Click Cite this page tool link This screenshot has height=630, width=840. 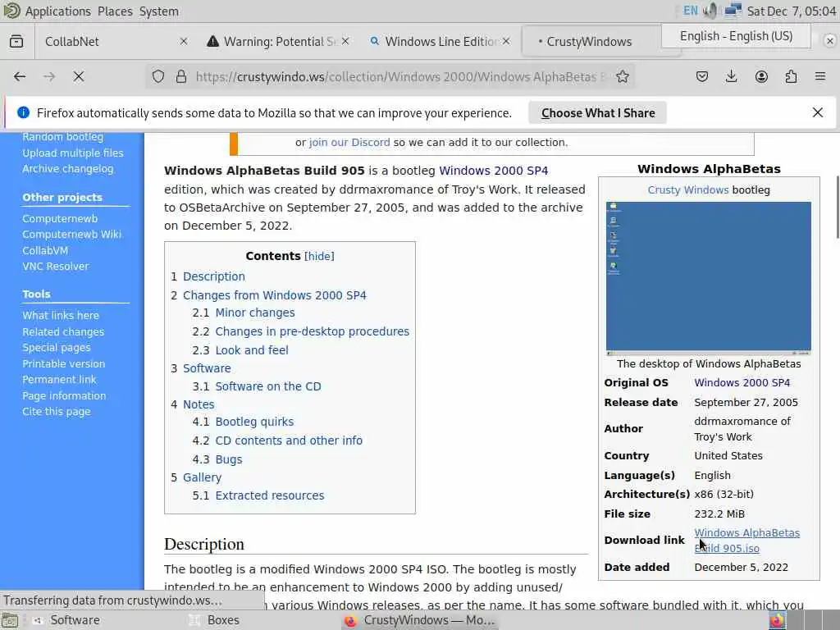pos(57,412)
